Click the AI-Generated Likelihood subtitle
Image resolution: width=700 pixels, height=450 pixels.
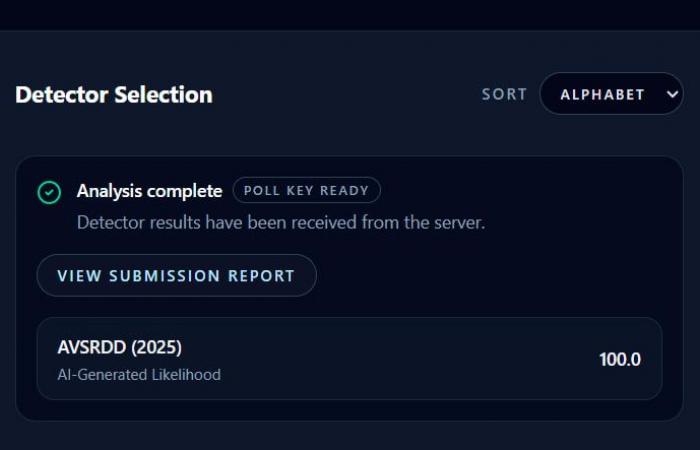tap(139, 375)
